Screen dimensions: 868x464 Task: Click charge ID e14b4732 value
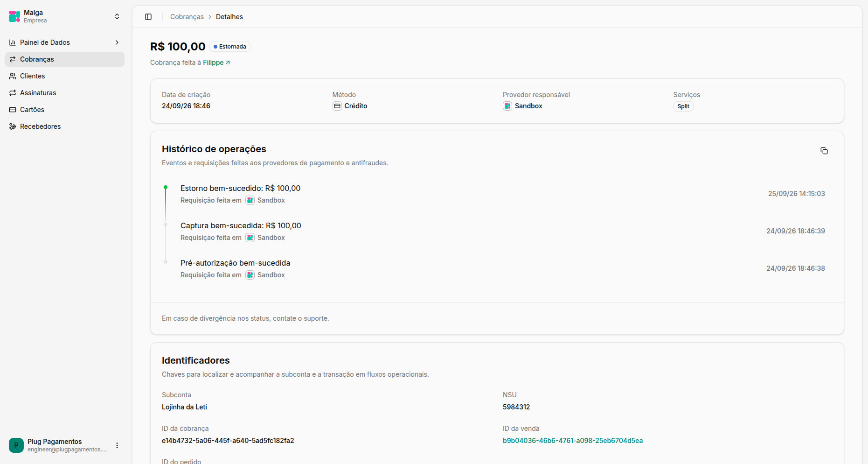[x=228, y=441]
